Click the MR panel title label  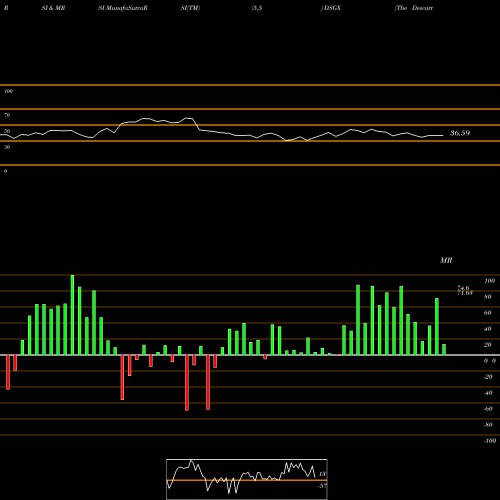pyautogui.click(x=446, y=260)
